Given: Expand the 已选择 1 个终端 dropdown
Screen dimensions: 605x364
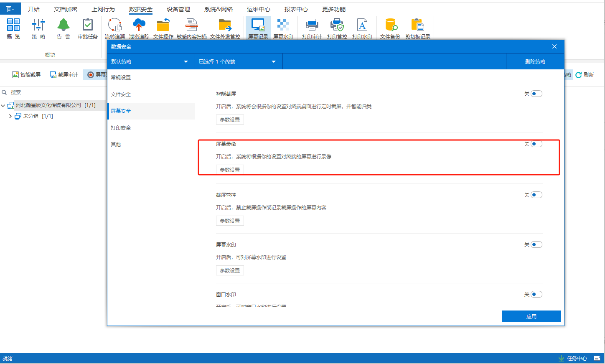Looking at the screenshot, I should 238,62.
